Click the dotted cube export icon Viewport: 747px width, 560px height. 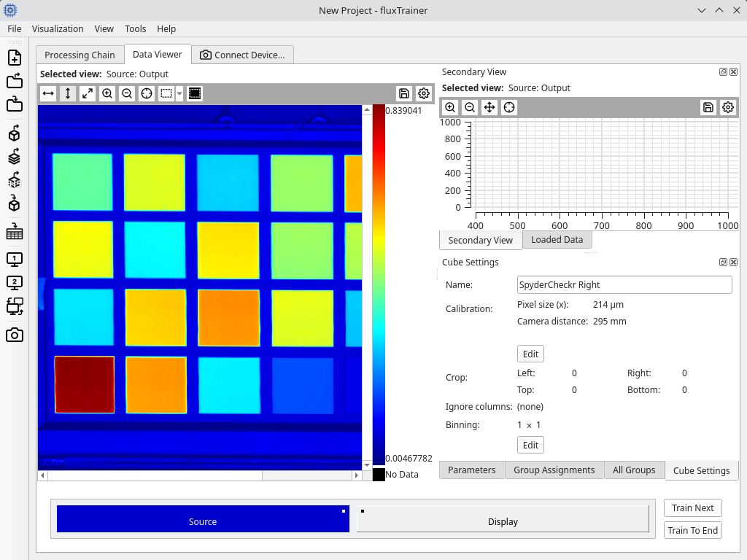(x=15, y=181)
